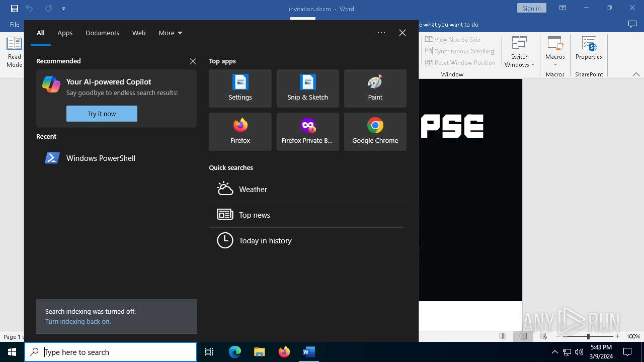The height and width of the screenshot is (362, 644).
Task: Select the Weather quick search
Action: (x=307, y=189)
